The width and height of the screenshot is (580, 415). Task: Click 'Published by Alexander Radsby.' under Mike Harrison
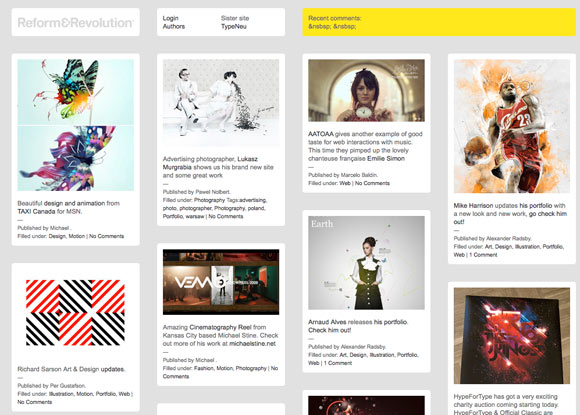492,239
